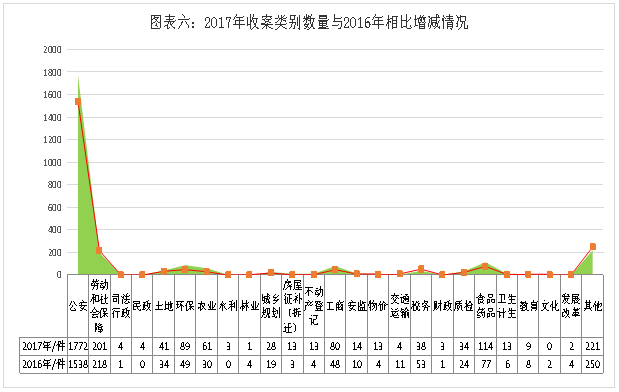Screen dimensions: 619x392
Task: Select the orange marker over 税务
Action: click(x=421, y=269)
